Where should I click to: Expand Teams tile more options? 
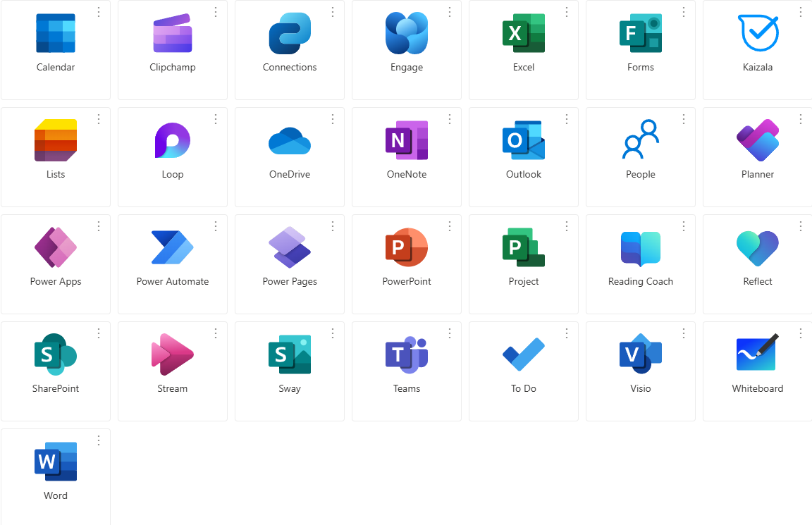click(450, 333)
